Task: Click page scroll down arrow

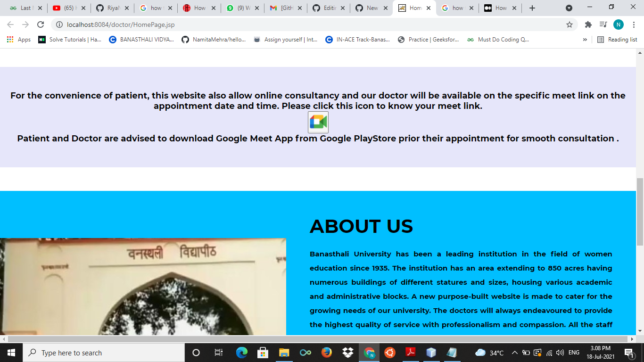Action: [x=640, y=331]
